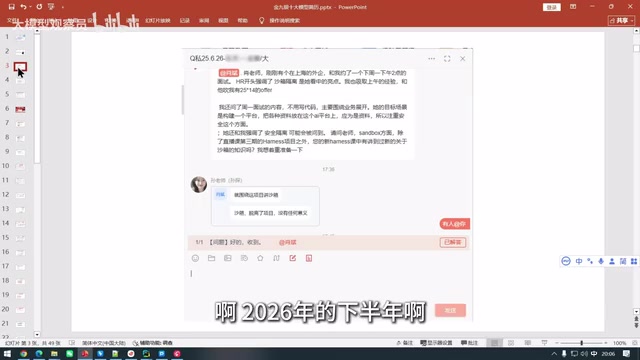The height and width of the screenshot is (360, 640).
Task: Select slide 20 thumbnail
Action: 20,310
